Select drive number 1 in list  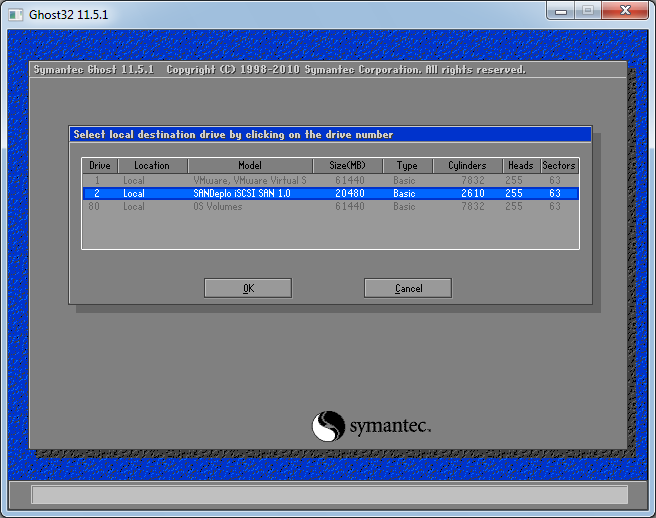(x=97, y=180)
